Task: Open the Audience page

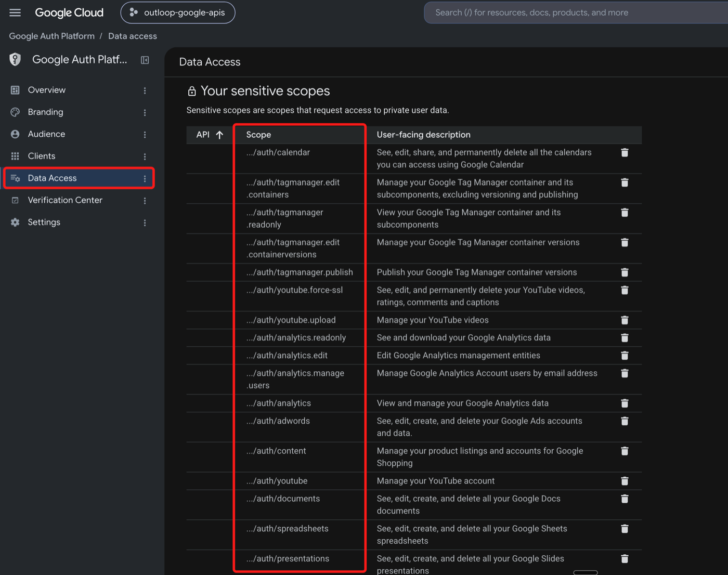Action: pyautogui.click(x=47, y=134)
